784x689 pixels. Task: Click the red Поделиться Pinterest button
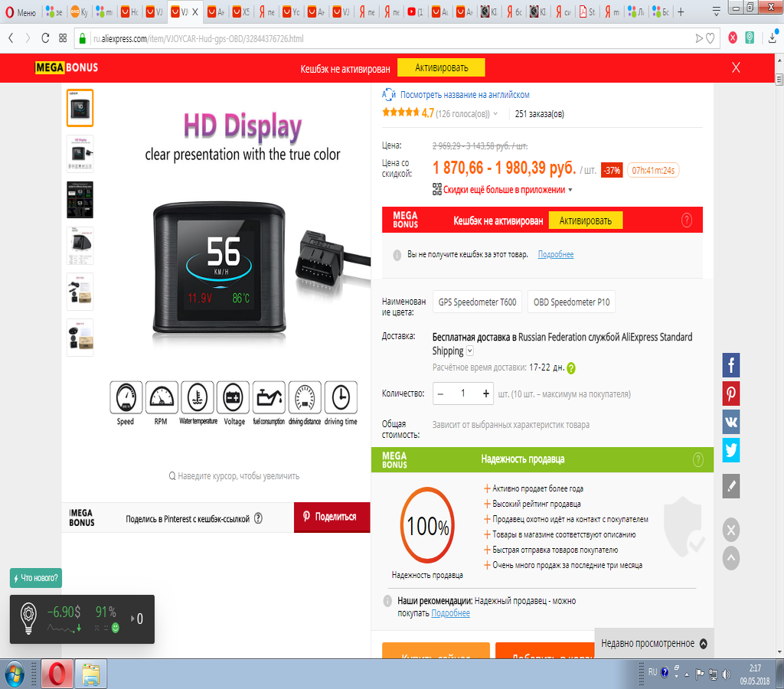point(332,517)
